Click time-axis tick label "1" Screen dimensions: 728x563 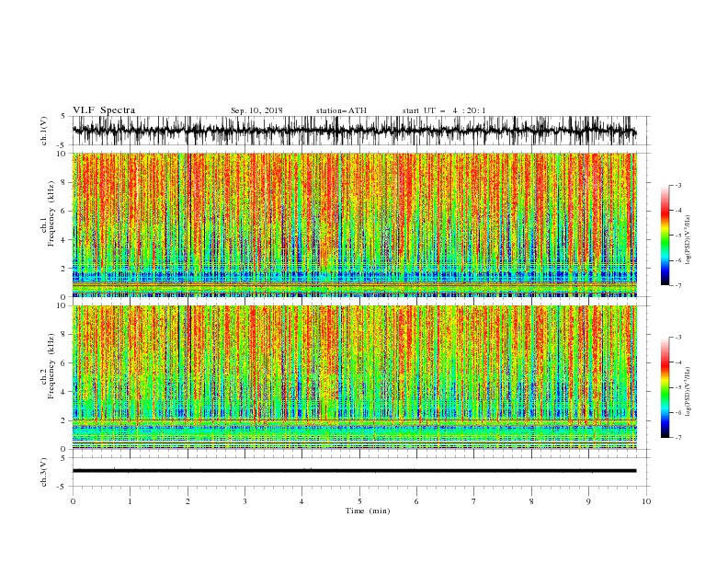click(130, 501)
